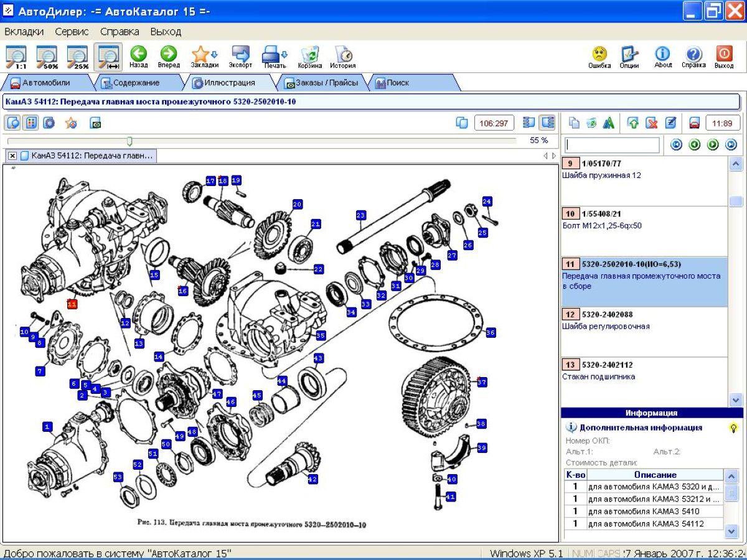
Task: Open Опции settings
Action: point(629,57)
